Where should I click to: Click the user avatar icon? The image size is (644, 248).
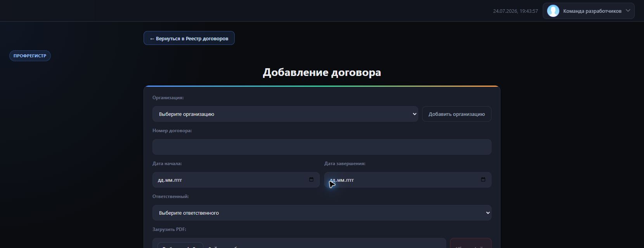553,11
